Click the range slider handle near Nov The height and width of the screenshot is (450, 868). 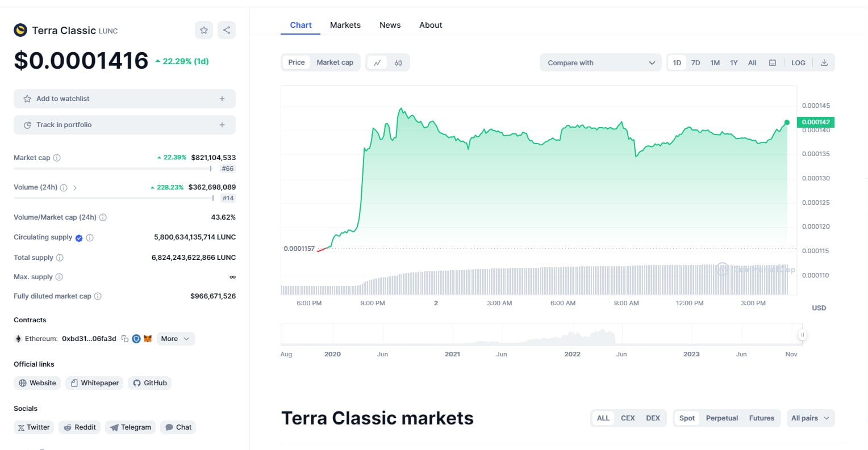tap(802, 335)
